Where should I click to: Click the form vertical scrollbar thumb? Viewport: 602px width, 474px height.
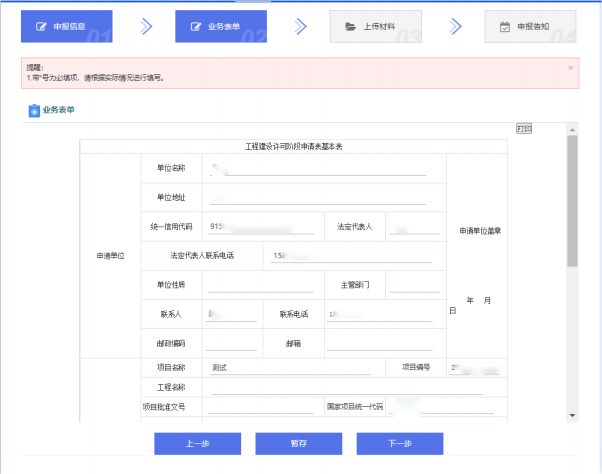tap(572, 201)
